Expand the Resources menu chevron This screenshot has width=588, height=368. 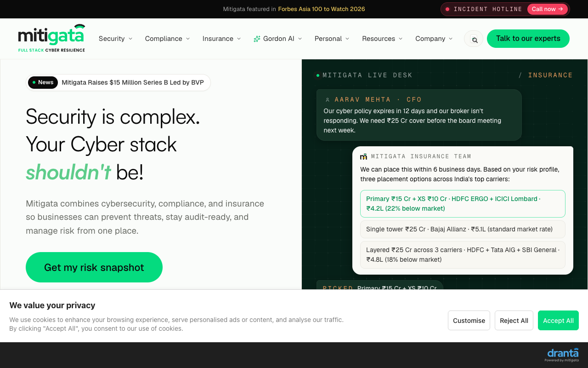(401, 39)
